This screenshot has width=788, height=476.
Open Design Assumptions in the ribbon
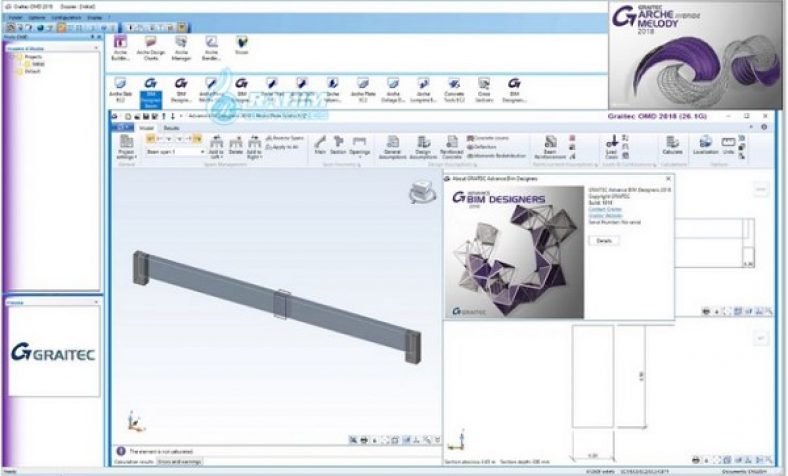point(423,147)
